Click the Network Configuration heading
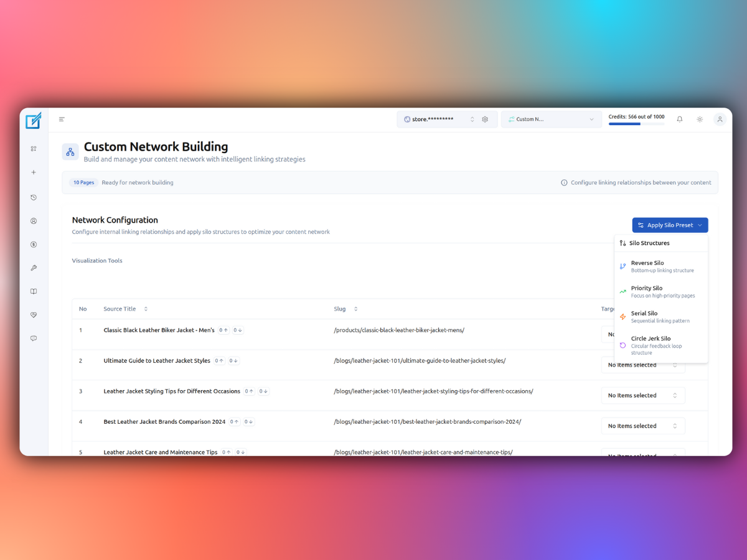The image size is (747, 560). point(115,220)
